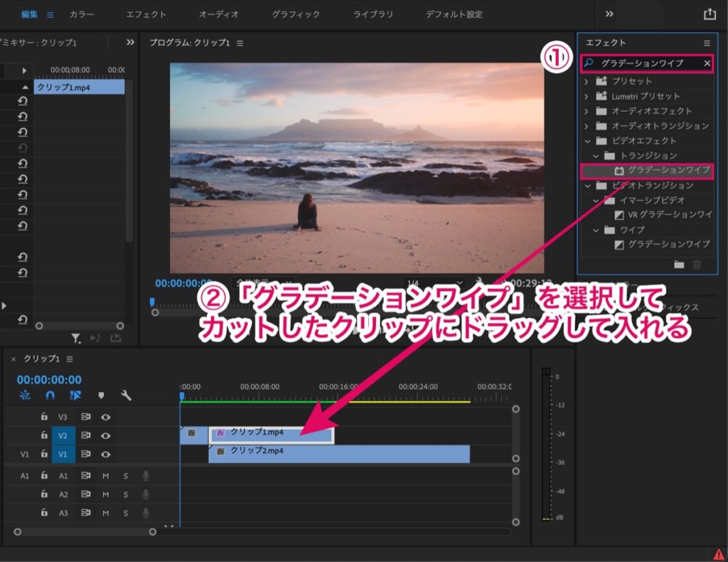Open the Program monitor panel menu
The image size is (728, 562).
pos(240,43)
